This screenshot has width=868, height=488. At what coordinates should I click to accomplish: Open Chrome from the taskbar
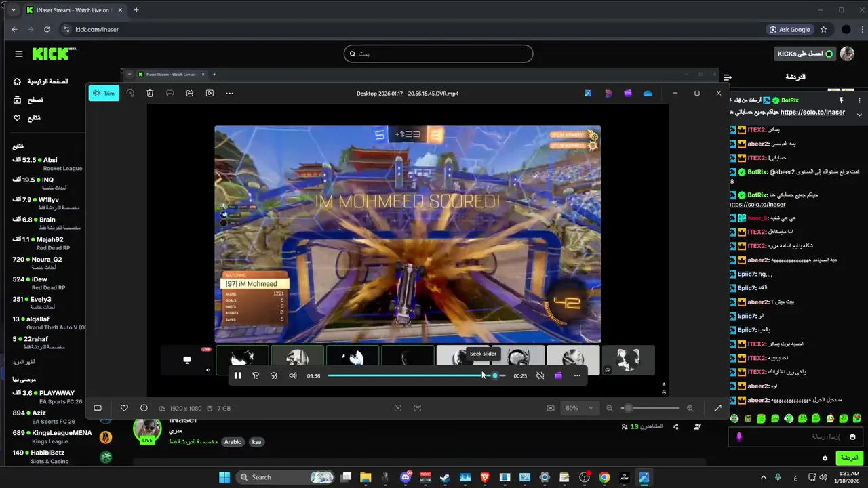[x=604, y=477]
